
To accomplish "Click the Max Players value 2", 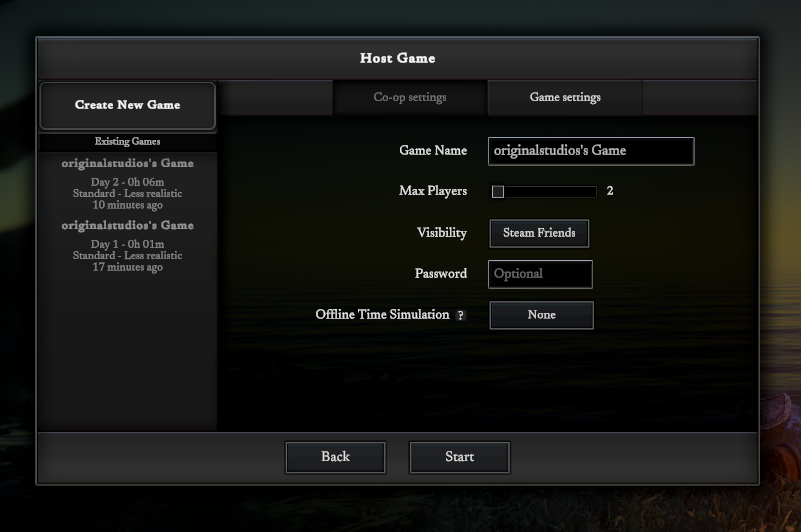I will click(610, 191).
